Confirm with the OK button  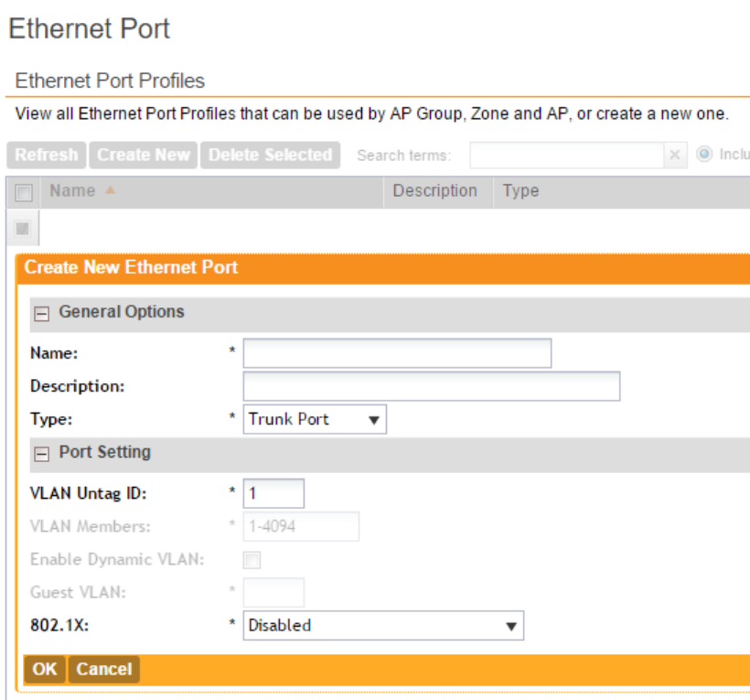coord(44,669)
